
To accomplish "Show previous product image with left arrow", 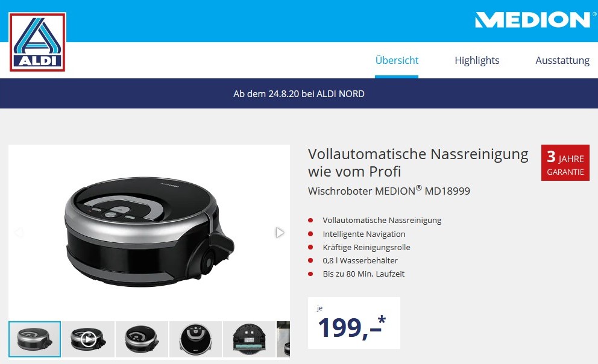I will (x=18, y=232).
